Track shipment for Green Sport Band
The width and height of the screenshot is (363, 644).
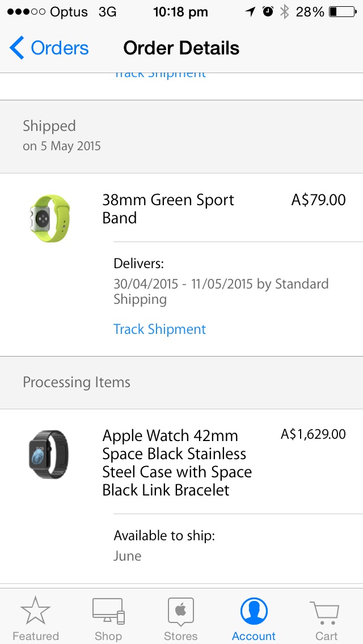[x=159, y=329]
